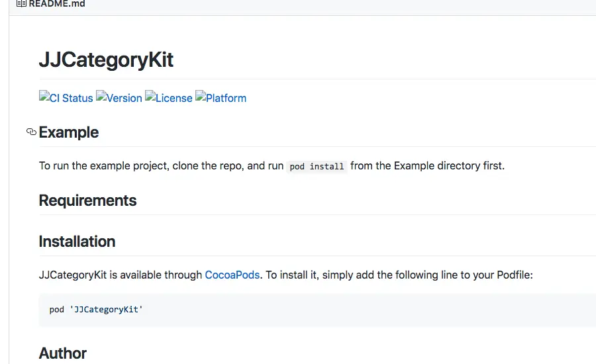
Task: Click the pod 'JJCategoryKit' code block
Action: (x=317, y=310)
